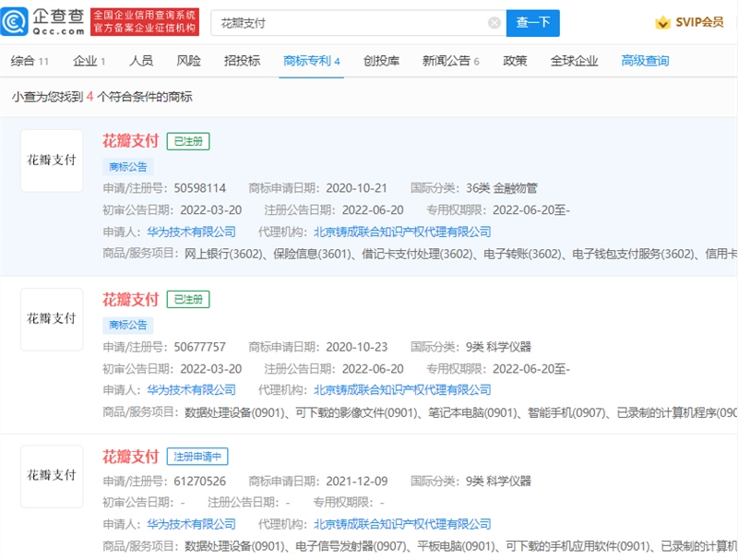Select the 商标专利 tab
The image size is (738, 560).
[311, 62]
